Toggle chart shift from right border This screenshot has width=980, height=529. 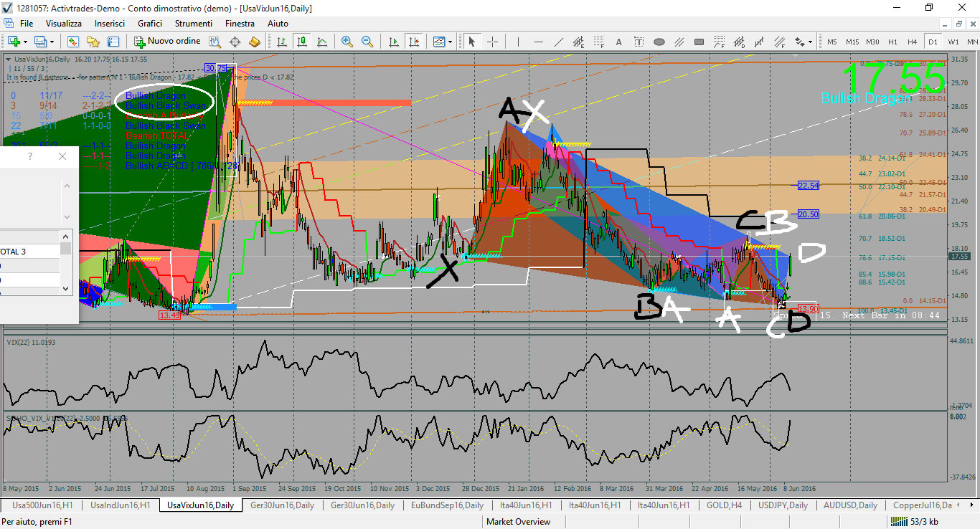(x=413, y=42)
